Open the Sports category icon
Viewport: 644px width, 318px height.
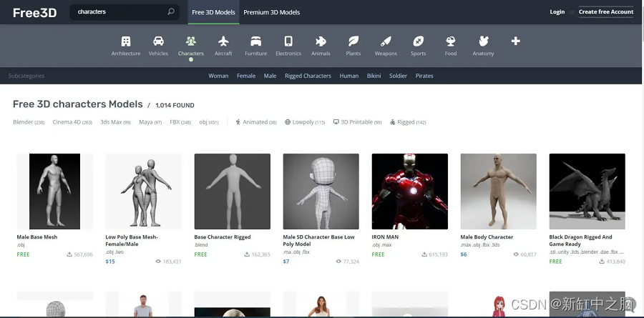tap(418, 41)
